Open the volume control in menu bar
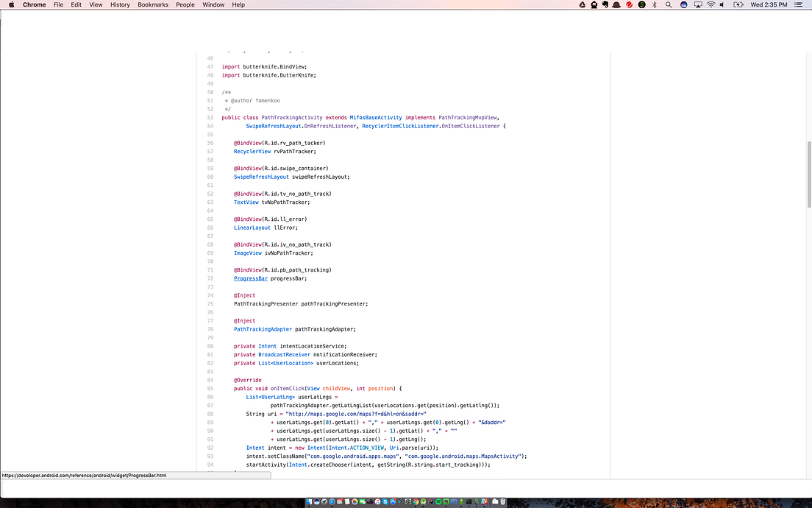 click(722, 4)
